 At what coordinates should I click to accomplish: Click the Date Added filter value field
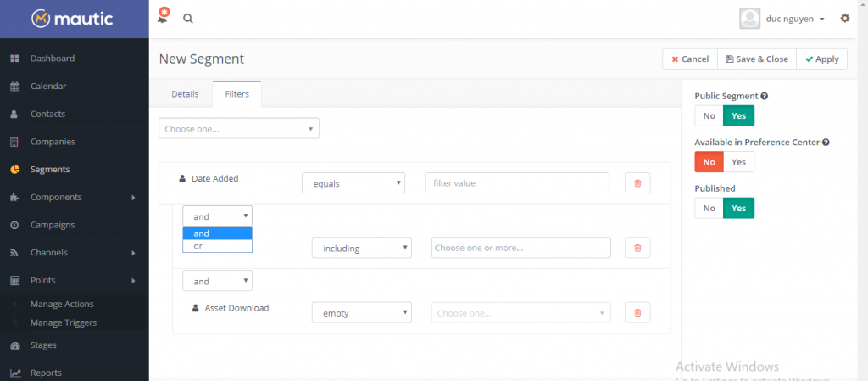pyautogui.click(x=516, y=183)
